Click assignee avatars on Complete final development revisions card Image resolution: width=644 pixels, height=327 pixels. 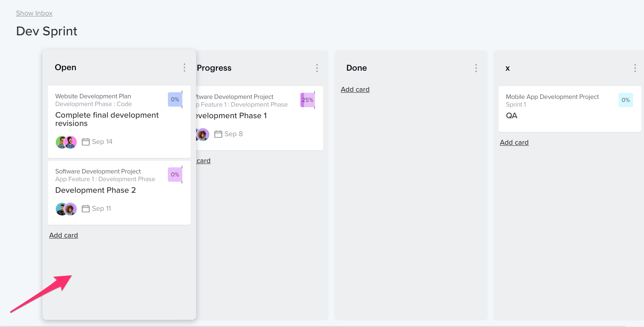(66, 142)
